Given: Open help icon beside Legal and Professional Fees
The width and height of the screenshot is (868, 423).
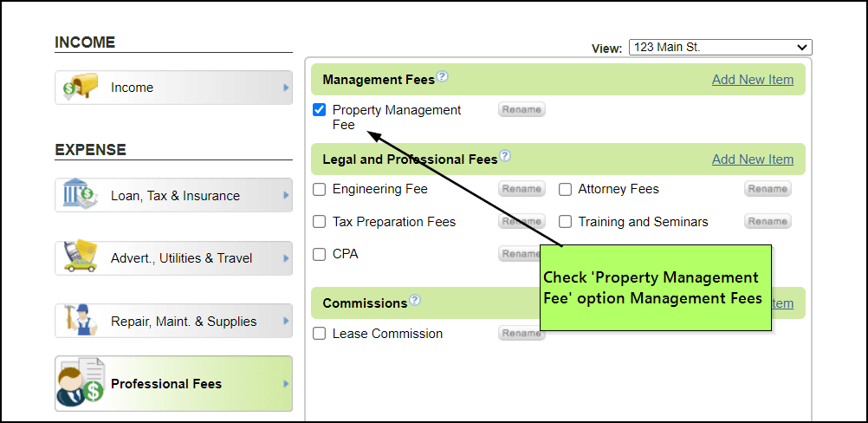Looking at the screenshot, I should coord(505,156).
